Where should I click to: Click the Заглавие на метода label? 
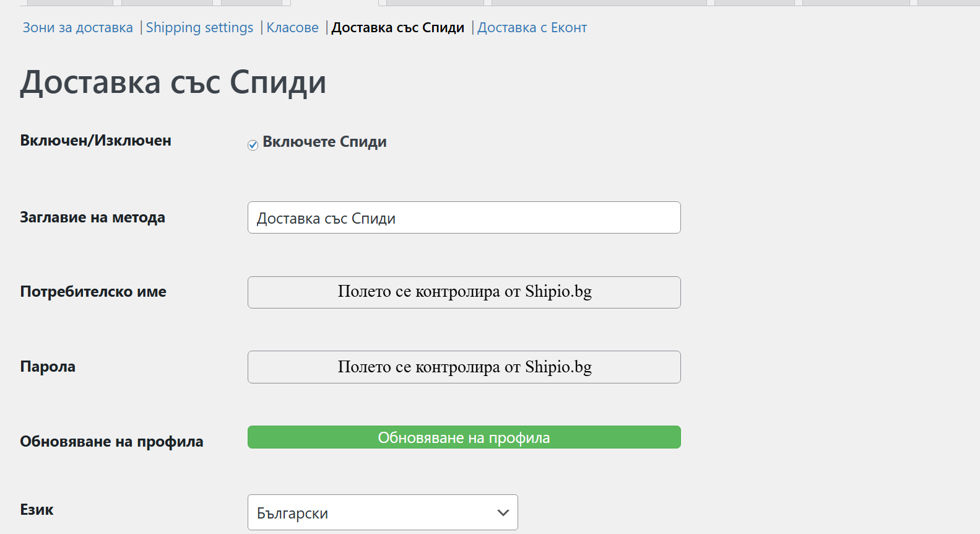(93, 217)
